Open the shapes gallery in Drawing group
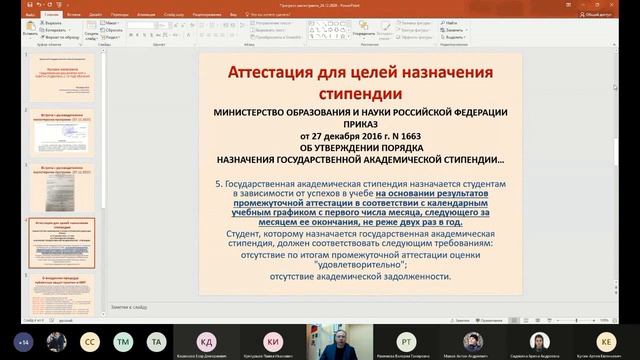Image resolution: width=640 pixels, height=360 pixels. pos(329,30)
